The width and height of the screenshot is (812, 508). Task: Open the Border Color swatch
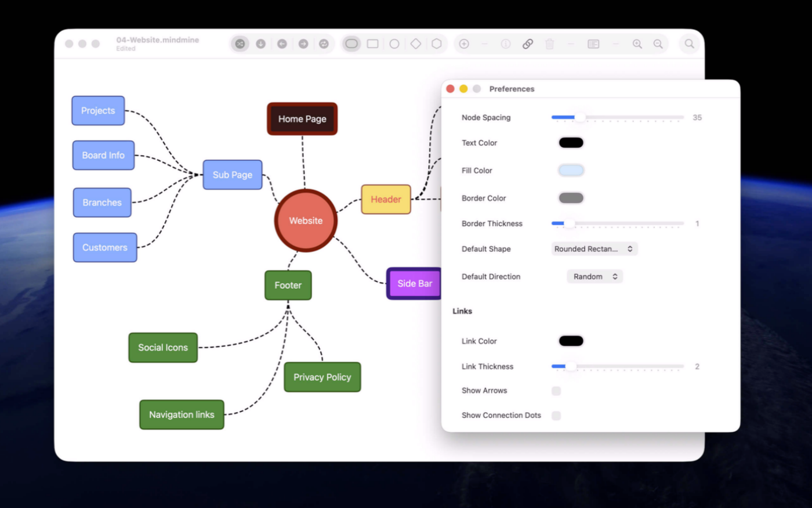(x=571, y=198)
